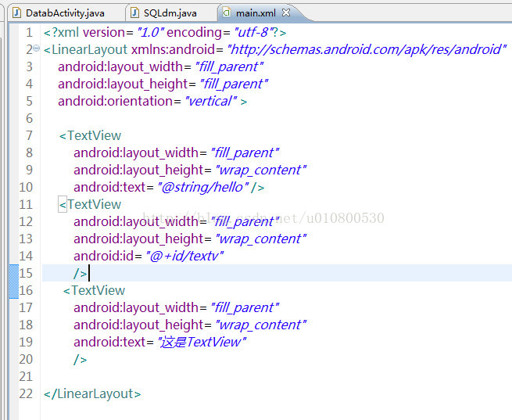512x420 pixels.
Task: Open the SQLdm.java editor tab
Action: tap(170, 13)
